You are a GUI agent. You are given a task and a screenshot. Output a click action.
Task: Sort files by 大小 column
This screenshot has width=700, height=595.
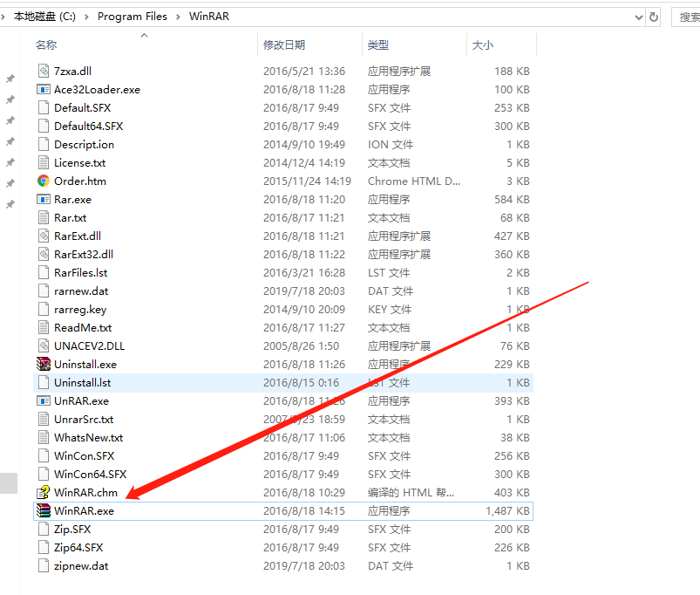(483, 45)
